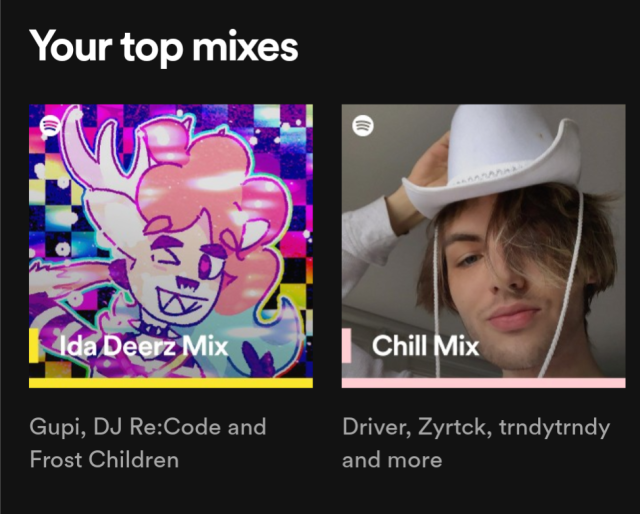Screen dimensions: 640x514
Task: Click Spotify logo on Chill Mix cover
Action: point(364,126)
